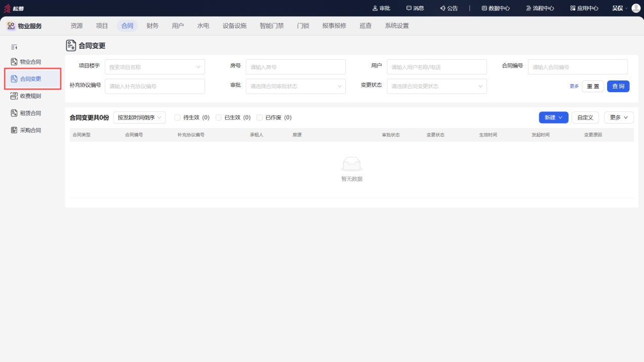This screenshot has width=644, height=362.
Task: Toggle the 待生效 checkbox
Action: pyautogui.click(x=177, y=117)
